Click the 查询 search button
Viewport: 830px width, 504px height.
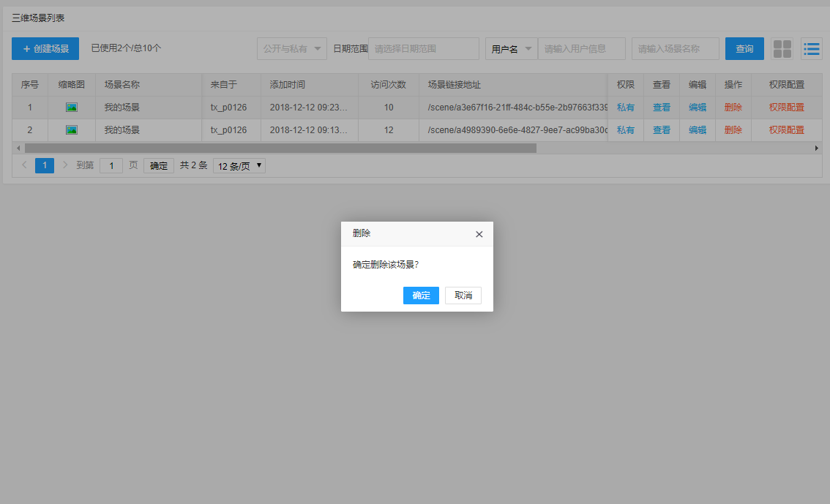pos(744,49)
